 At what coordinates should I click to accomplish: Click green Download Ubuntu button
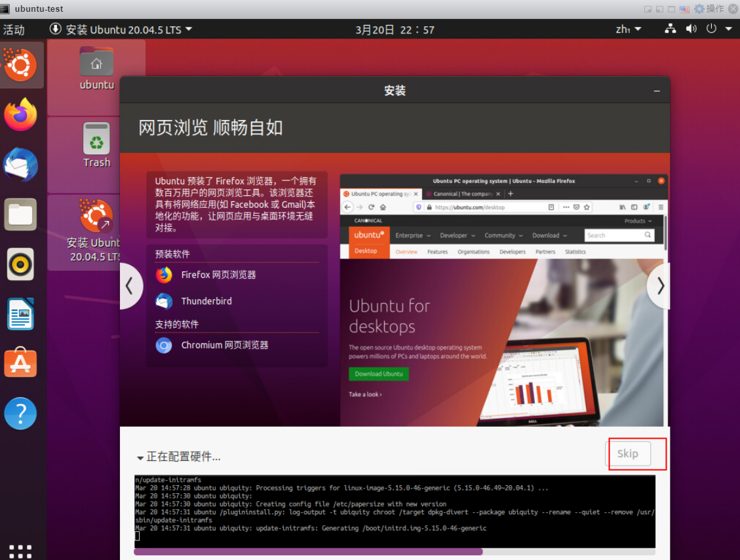(x=378, y=374)
